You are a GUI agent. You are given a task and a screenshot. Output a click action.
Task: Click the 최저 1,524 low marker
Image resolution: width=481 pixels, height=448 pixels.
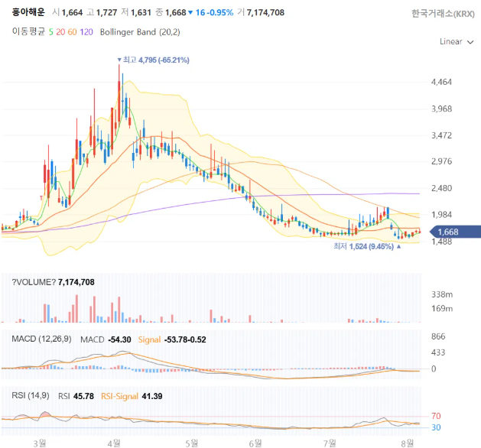point(367,246)
